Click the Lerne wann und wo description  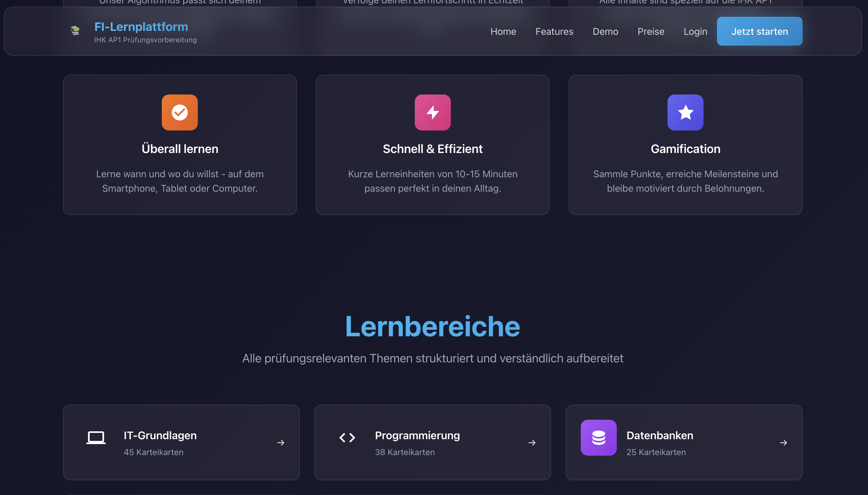(180, 181)
